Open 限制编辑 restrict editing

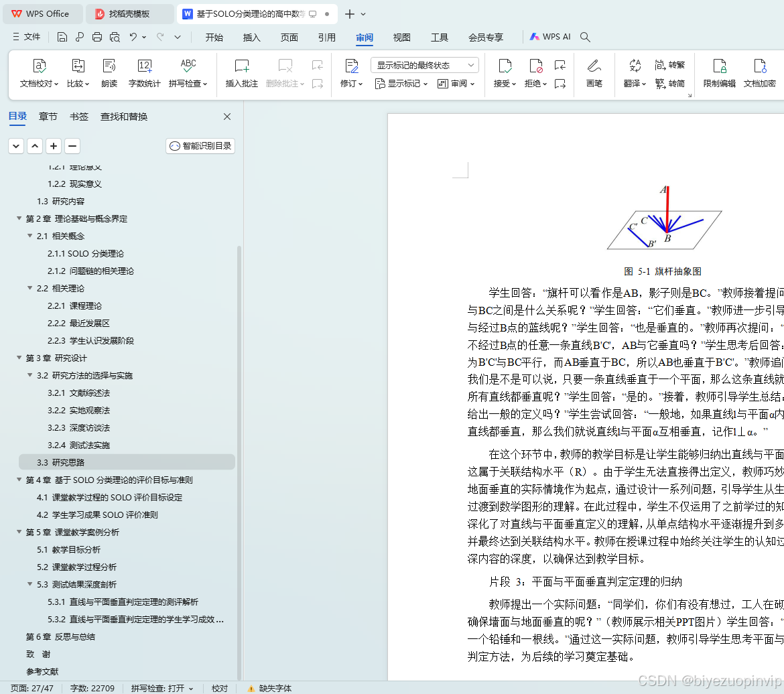pos(720,73)
